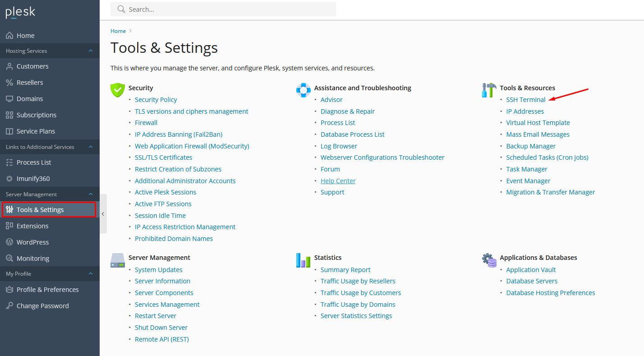Image resolution: width=644 pixels, height=356 pixels.
Task: Open the System Updates link
Action: [158, 269]
